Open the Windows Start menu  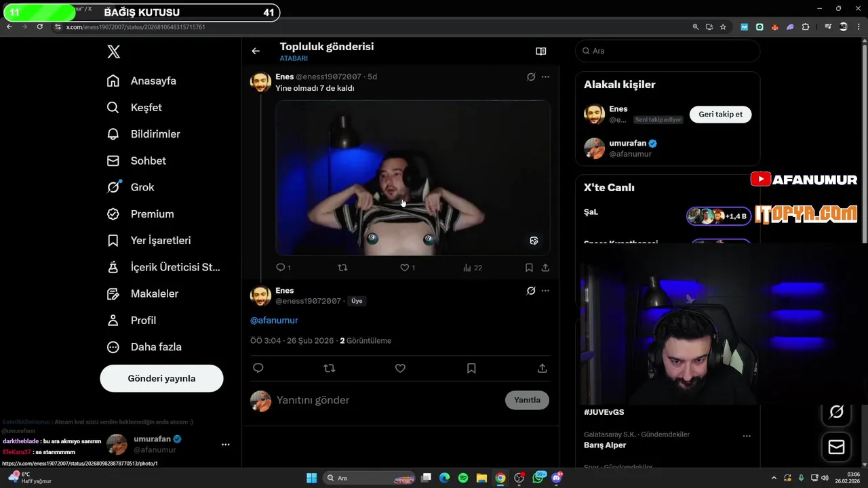coord(311,478)
